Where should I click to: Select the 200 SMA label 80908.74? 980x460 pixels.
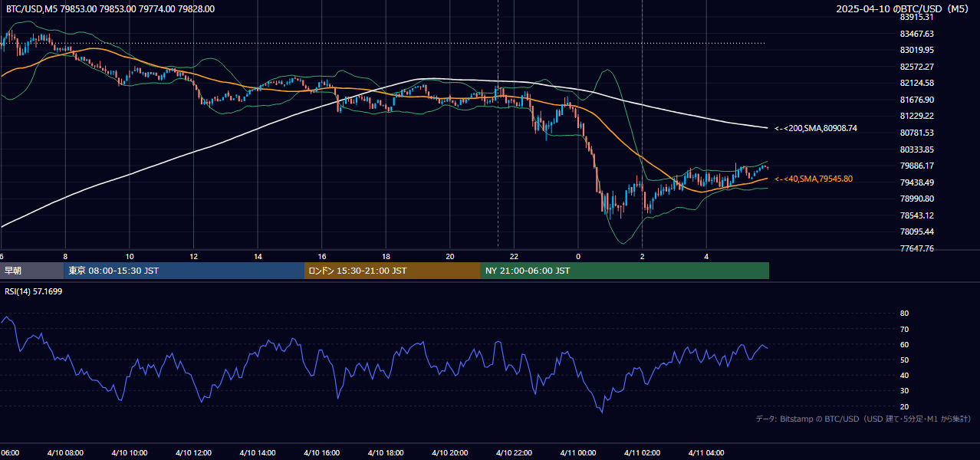816,128
